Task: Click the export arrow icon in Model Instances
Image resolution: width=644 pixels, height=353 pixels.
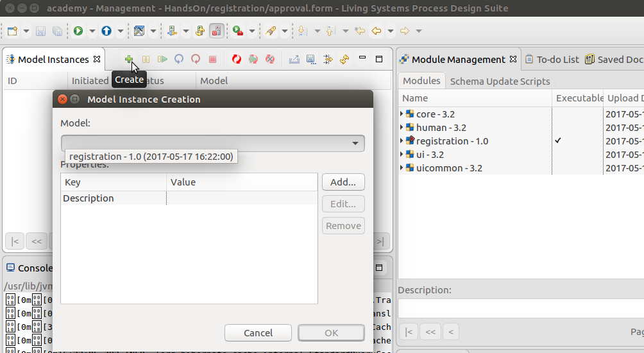Action: click(294, 59)
